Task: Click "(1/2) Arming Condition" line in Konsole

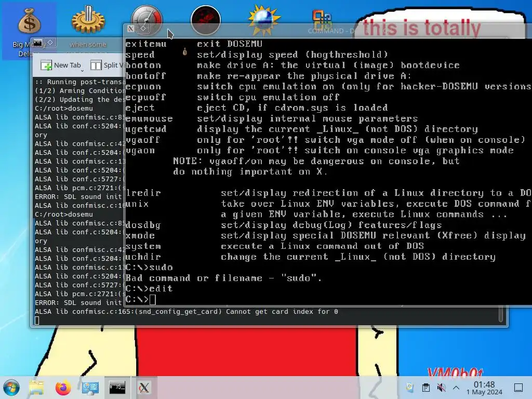Action: 80,90
